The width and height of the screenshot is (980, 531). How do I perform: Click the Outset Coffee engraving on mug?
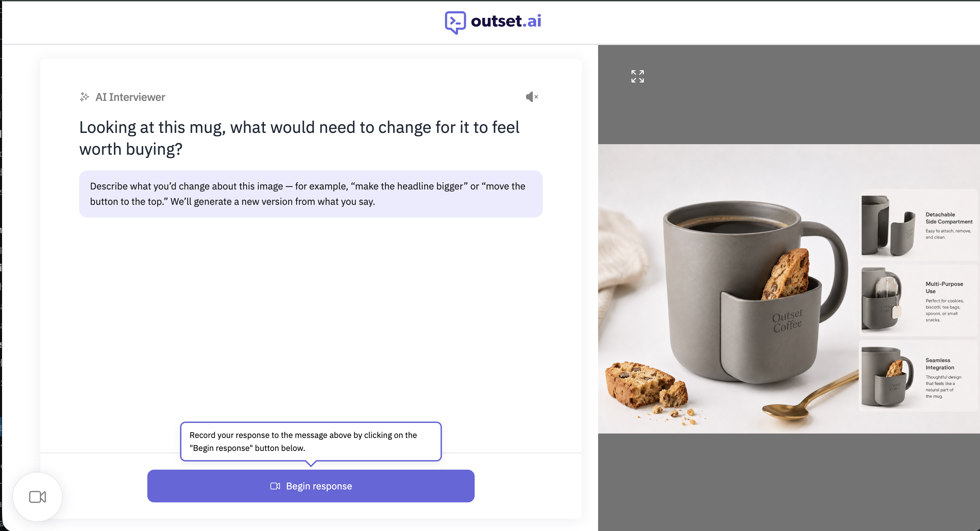[x=787, y=321]
